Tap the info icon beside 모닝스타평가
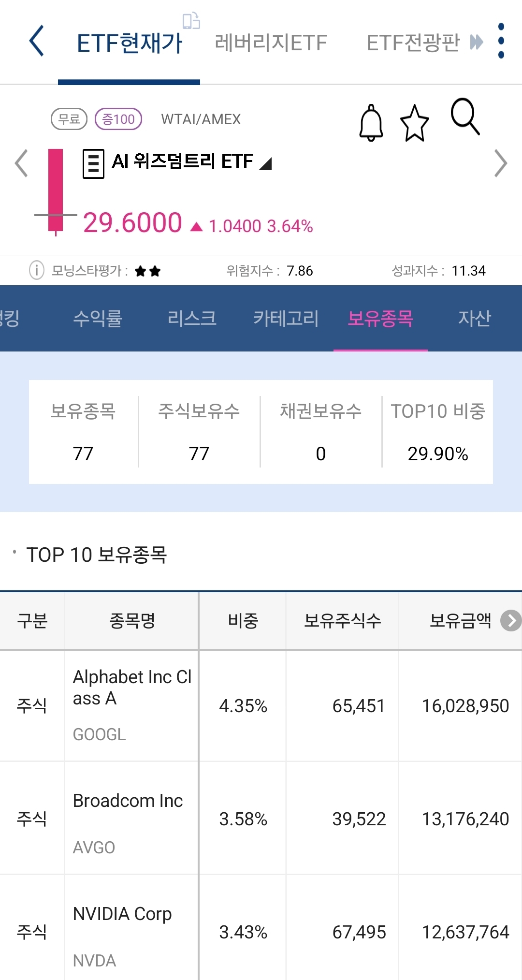 [36, 271]
